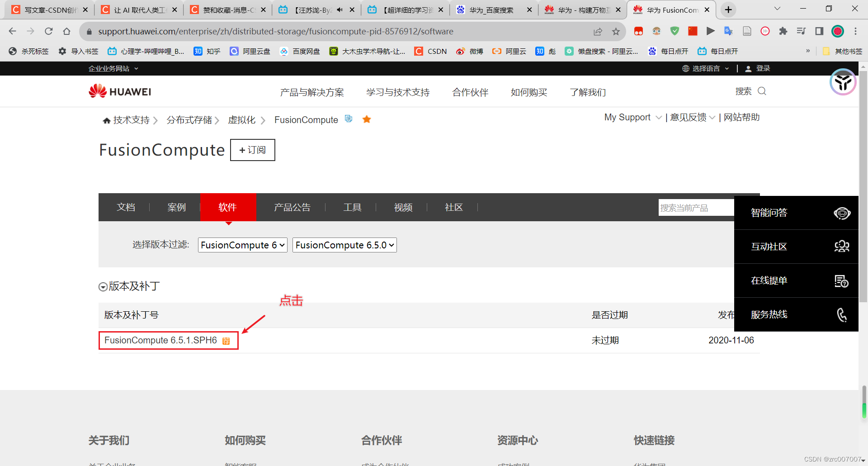Open the FusionCompute 6.5.1.SPH6 link
Screen dimensions: 868x466
tap(160, 340)
